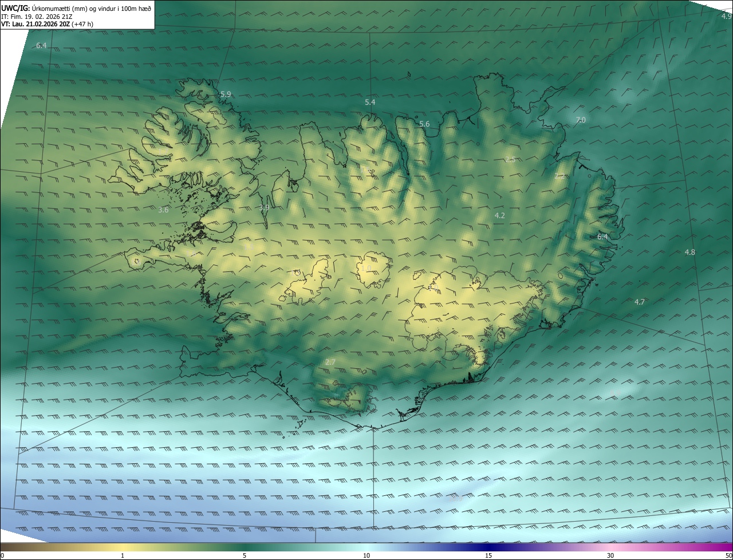Select the 4.2 value label on the map
This screenshot has width=733, height=560.
pyautogui.click(x=500, y=215)
